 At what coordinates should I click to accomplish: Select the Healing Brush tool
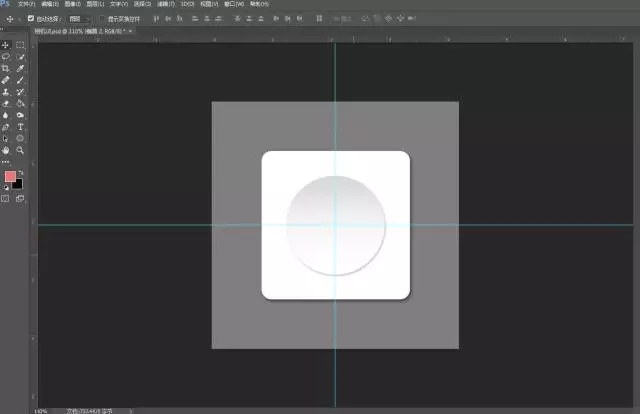tap(6, 80)
